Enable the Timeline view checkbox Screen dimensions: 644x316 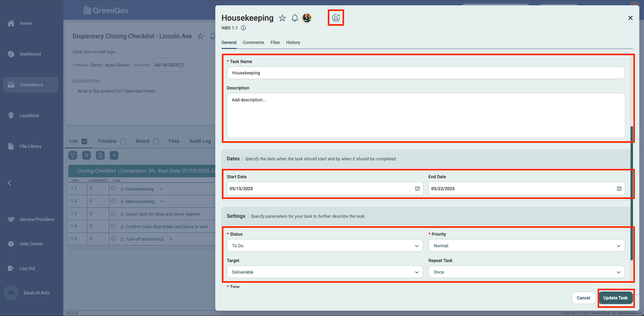pos(123,142)
